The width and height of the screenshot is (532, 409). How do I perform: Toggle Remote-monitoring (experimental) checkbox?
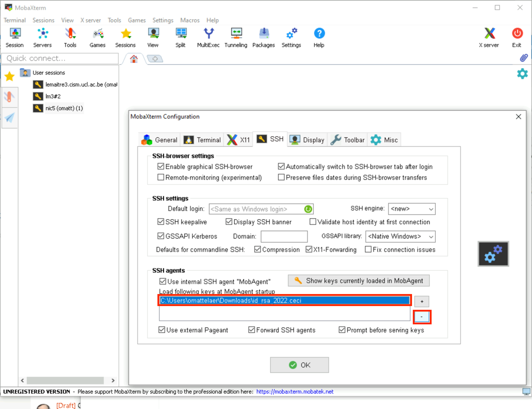pos(161,177)
